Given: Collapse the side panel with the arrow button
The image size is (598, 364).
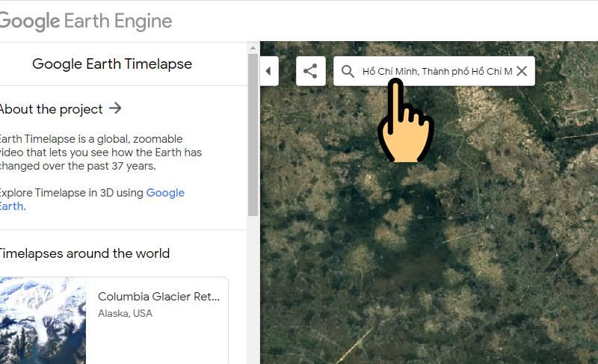Looking at the screenshot, I should tap(269, 71).
